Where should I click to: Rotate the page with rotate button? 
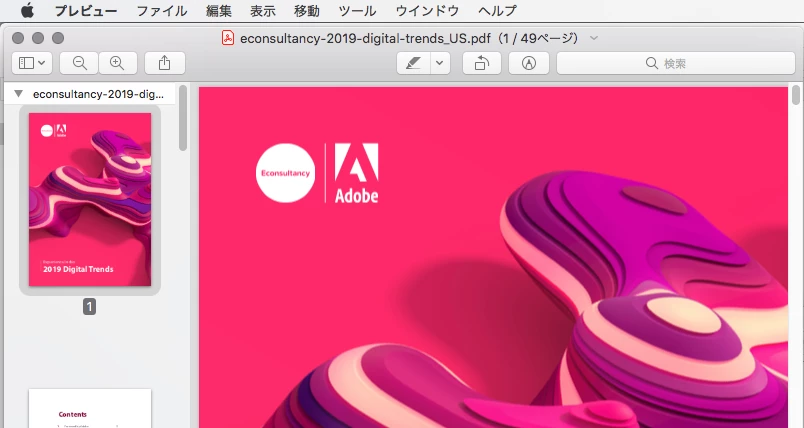[481, 63]
